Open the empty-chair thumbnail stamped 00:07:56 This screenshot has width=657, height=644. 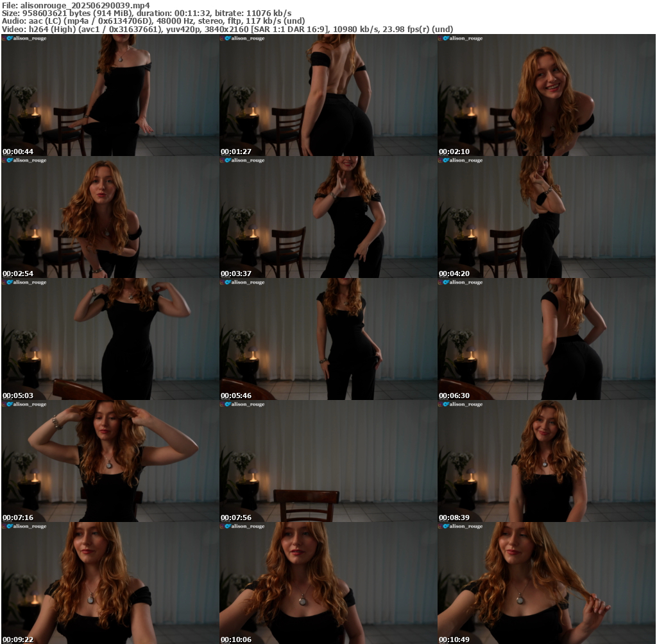pyautogui.click(x=328, y=461)
